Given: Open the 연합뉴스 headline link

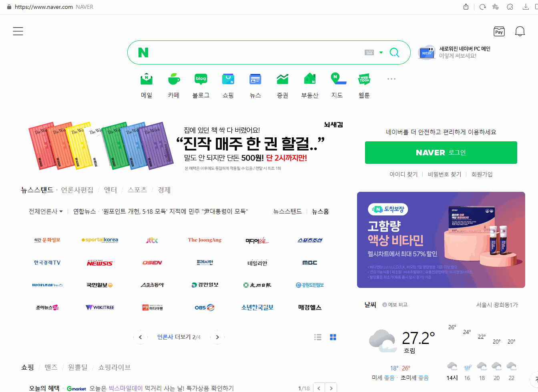Looking at the screenshot, I should [161, 211].
